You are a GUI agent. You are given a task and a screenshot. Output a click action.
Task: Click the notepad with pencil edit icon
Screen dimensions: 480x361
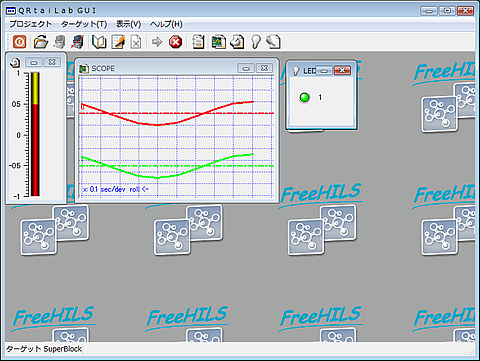tap(118, 42)
